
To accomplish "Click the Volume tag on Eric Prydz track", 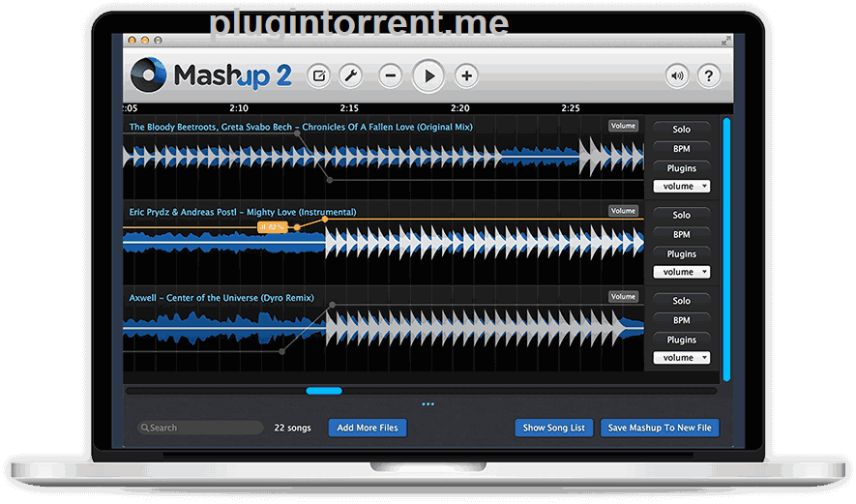I will point(623,211).
